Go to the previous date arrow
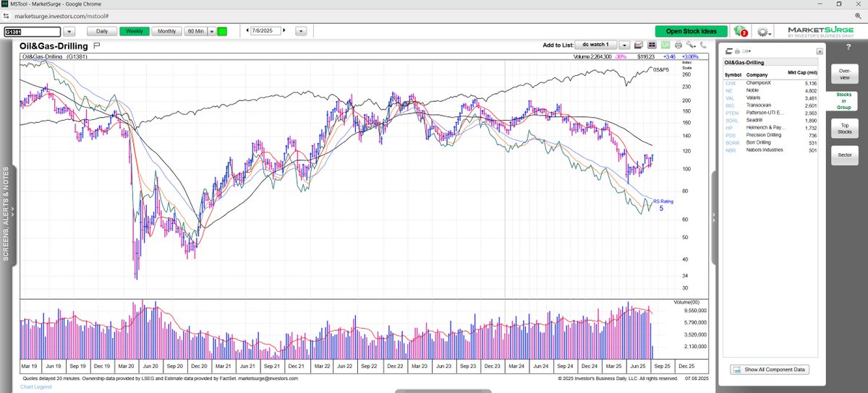 [248, 31]
